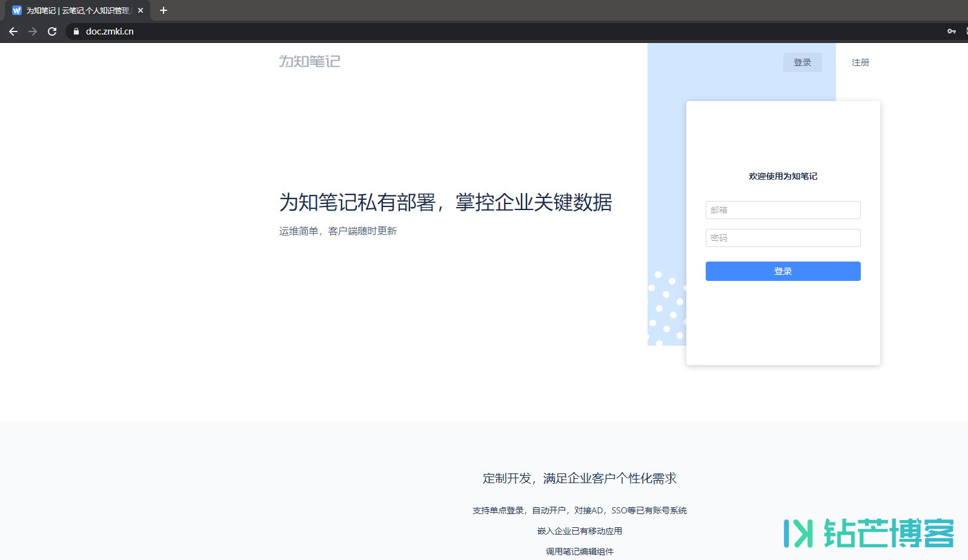Viewport: 968px width, 560px height.
Task: Click the blue 登录 login button
Action: [783, 271]
